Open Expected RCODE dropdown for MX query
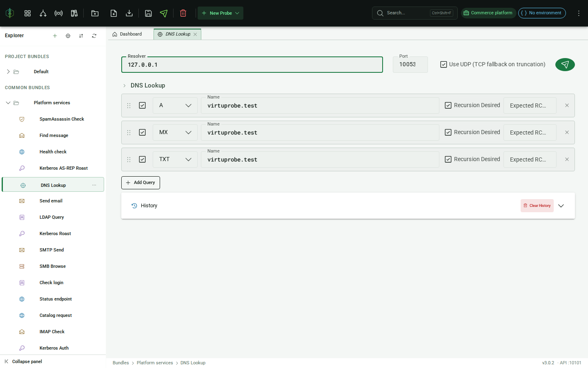Image resolution: width=588 pixels, height=368 pixels. click(530, 132)
